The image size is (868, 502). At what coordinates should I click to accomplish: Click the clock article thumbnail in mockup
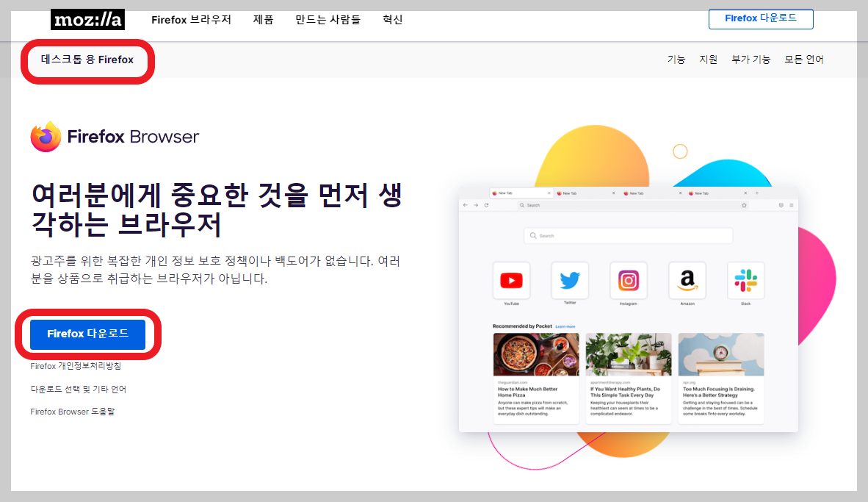(x=720, y=354)
